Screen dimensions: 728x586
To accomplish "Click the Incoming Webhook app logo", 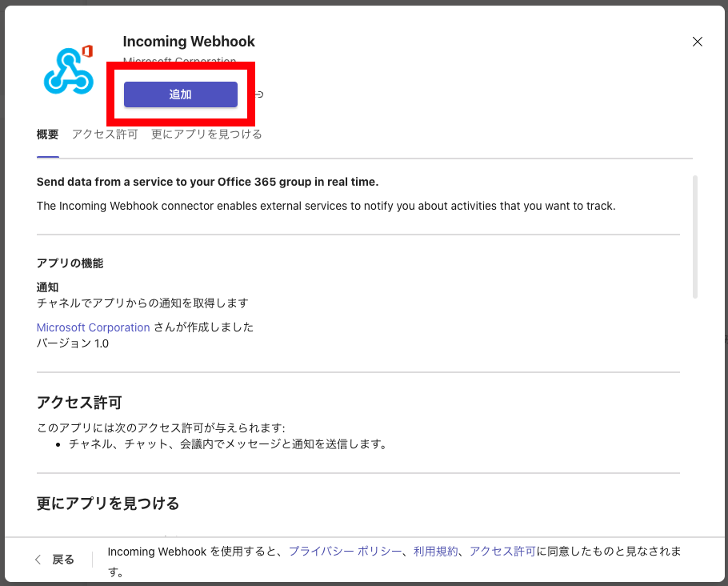I will pos(69,70).
